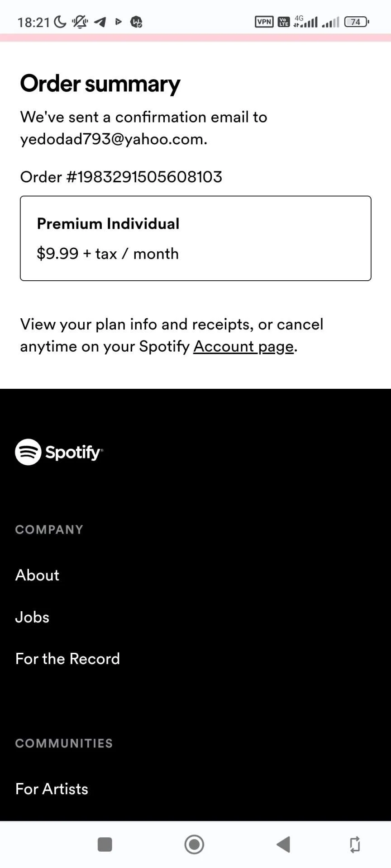This screenshot has height=868, width=391.
Task: Open For the Record link
Action: (x=67, y=659)
